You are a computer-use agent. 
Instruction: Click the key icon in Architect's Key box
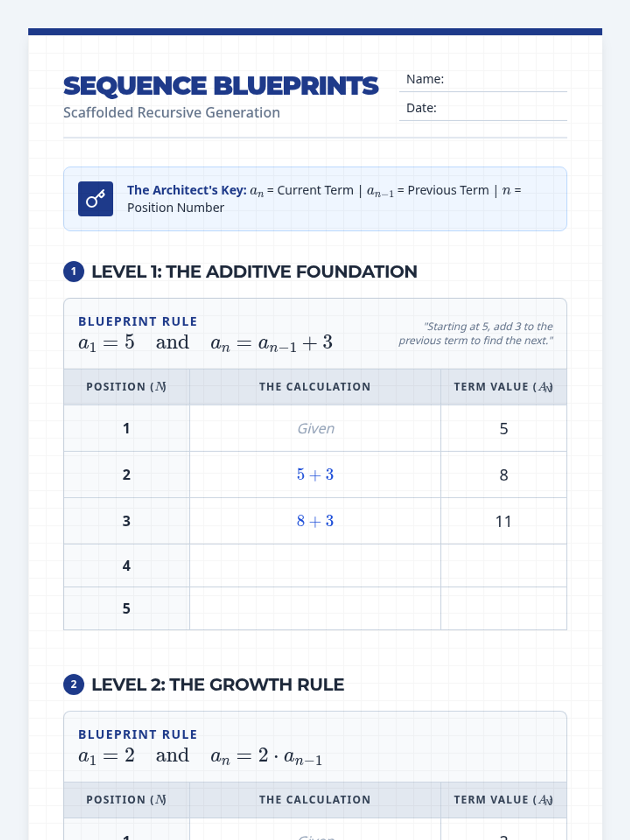pyautogui.click(x=96, y=199)
